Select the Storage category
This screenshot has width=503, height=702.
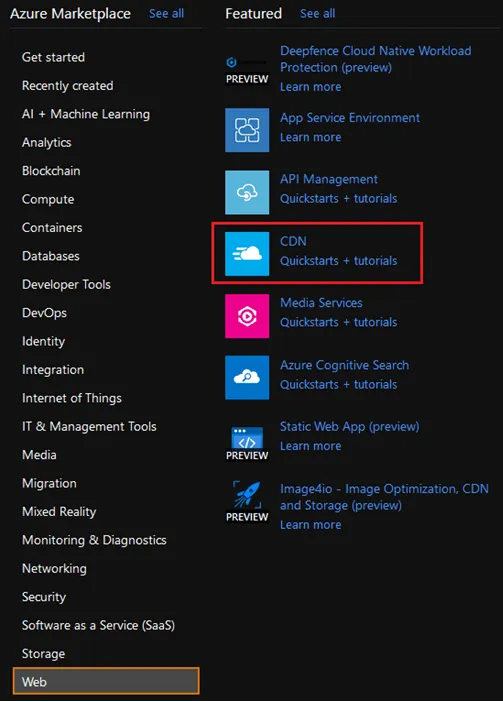coord(43,654)
